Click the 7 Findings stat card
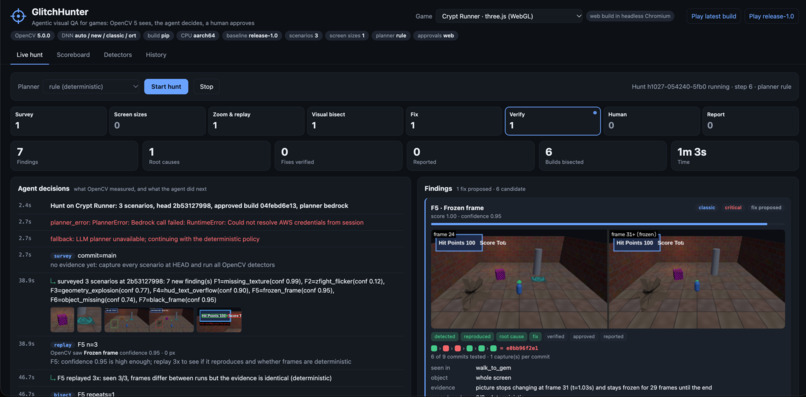806x397 pixels. point(74,156)
